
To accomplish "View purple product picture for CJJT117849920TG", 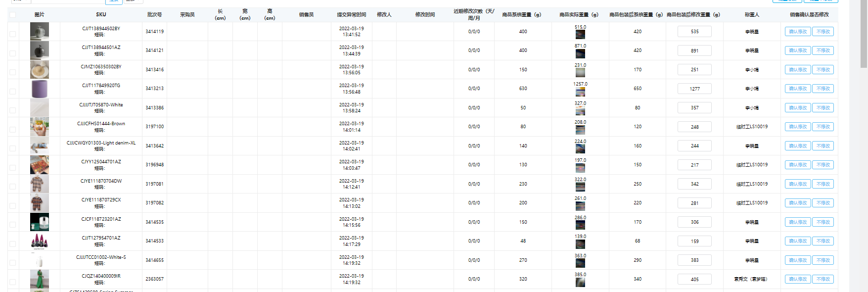I will click(x=40, y=89).
